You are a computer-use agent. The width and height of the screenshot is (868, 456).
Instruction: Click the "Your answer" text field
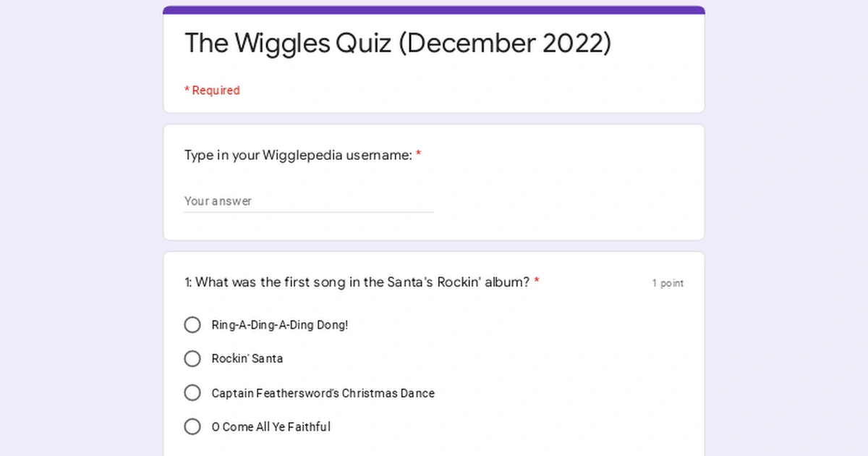coord(289,201)
